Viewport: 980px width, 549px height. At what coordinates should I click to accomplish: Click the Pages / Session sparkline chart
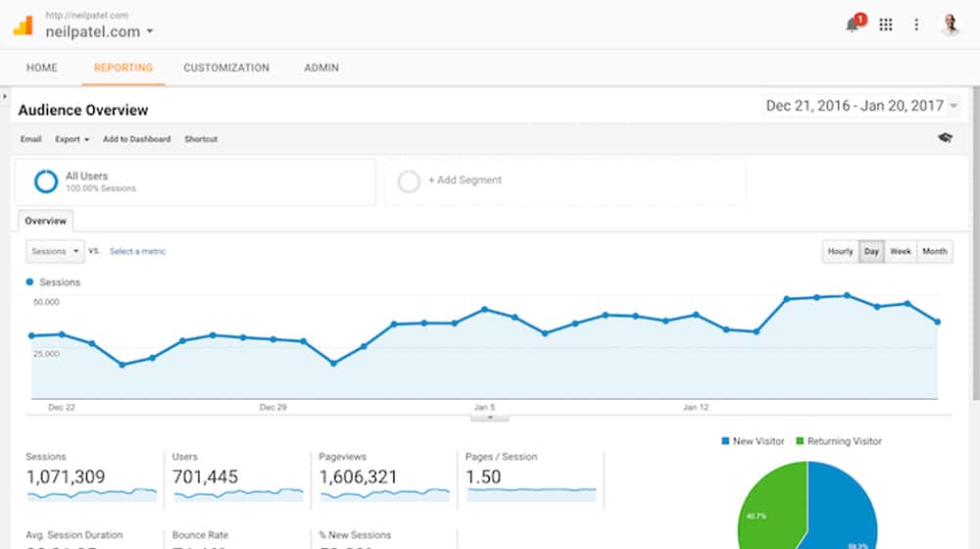pos(532,495)
